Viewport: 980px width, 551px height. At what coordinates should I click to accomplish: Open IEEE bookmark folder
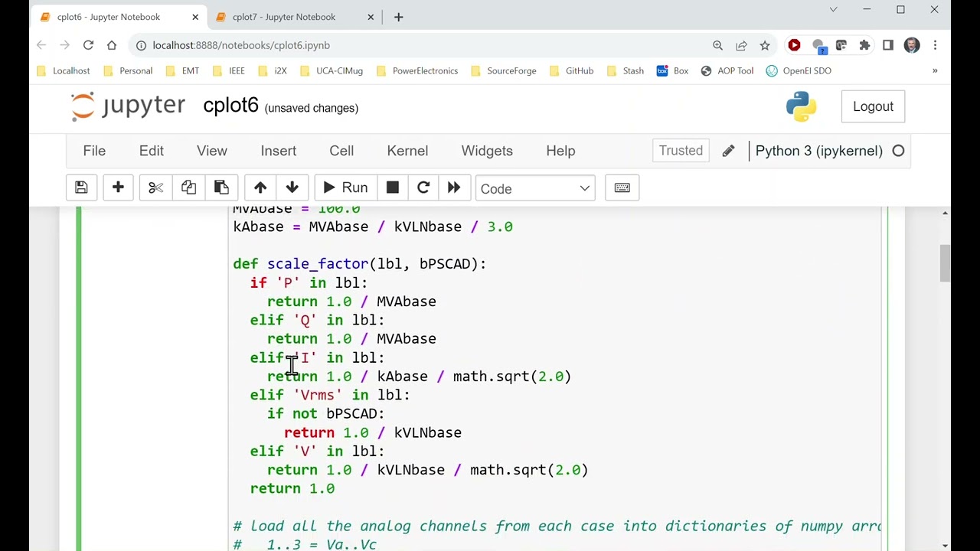(x=227, y=70)
